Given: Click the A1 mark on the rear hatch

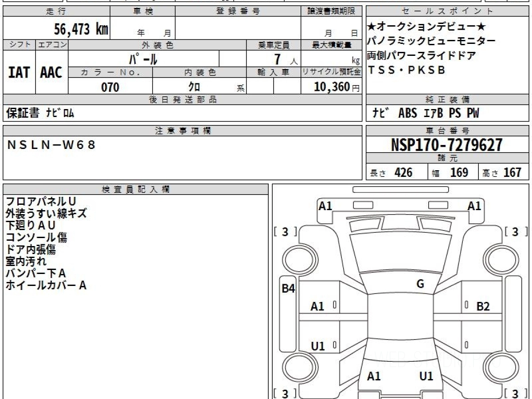Looking at the screenshot, I should click(x=374, y=376).
